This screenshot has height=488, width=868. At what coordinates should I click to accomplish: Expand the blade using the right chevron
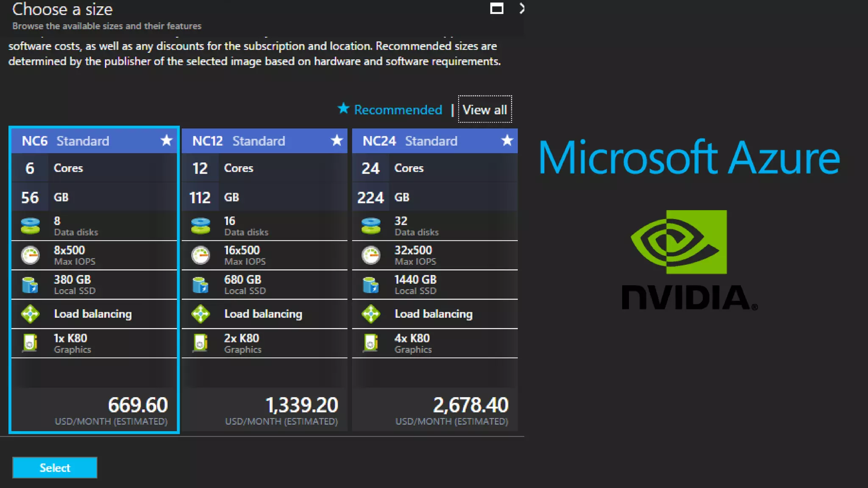522,8
